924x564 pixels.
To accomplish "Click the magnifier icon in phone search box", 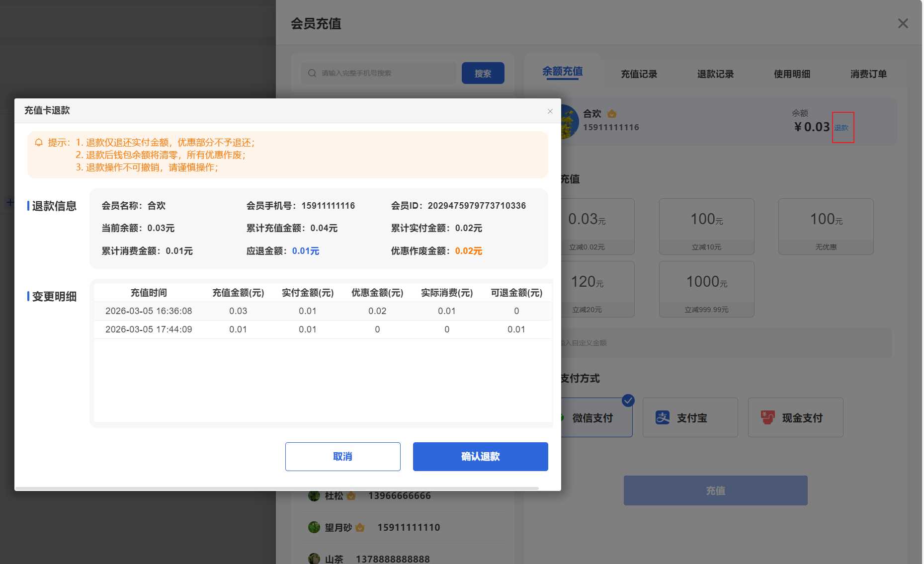I will (312, 73).
